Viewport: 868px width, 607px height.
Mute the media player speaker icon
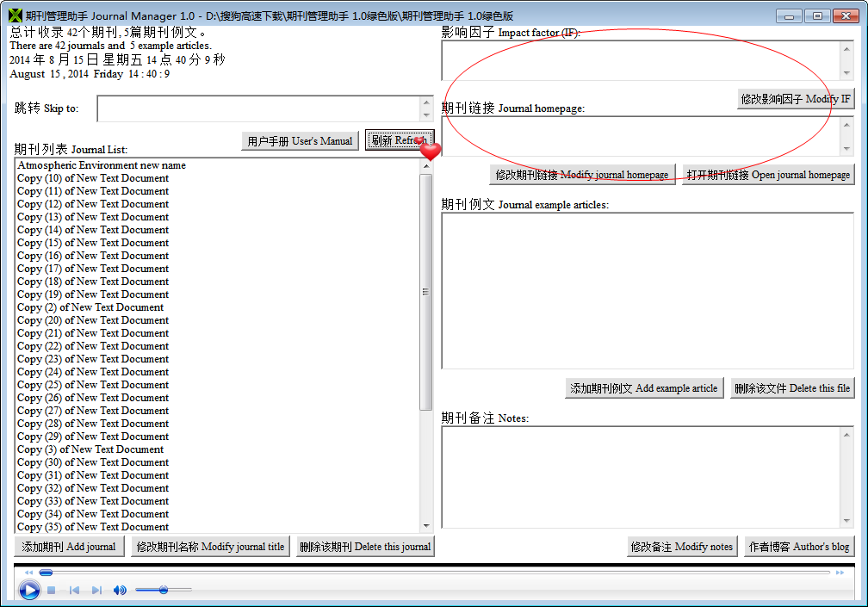[x=120, y=591]
